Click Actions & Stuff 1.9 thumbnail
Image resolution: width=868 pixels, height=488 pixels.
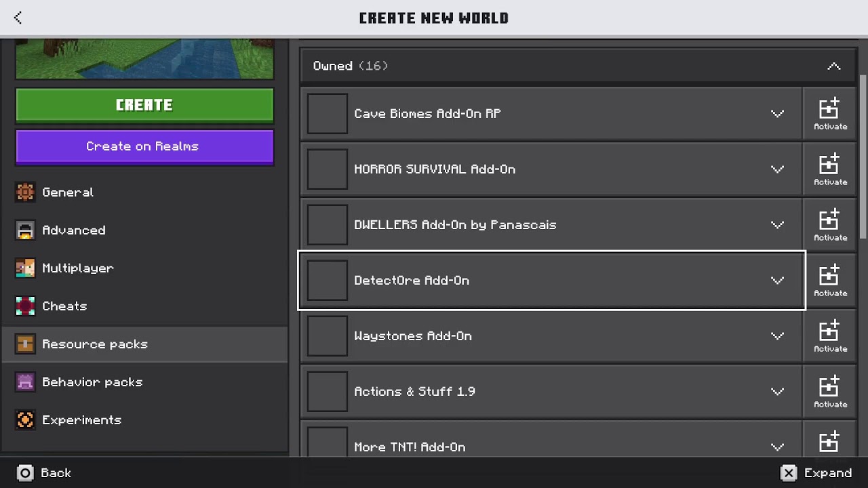[x=328, y=392]
